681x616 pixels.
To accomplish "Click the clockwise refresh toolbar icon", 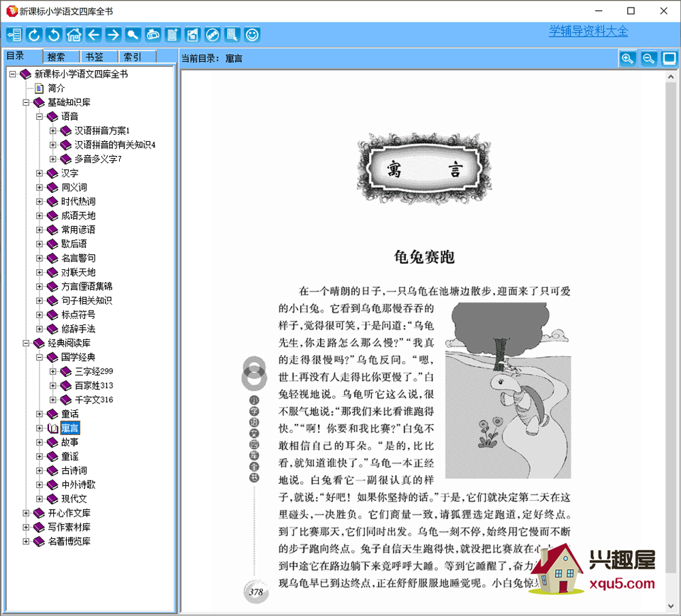I will click(34, 34).
